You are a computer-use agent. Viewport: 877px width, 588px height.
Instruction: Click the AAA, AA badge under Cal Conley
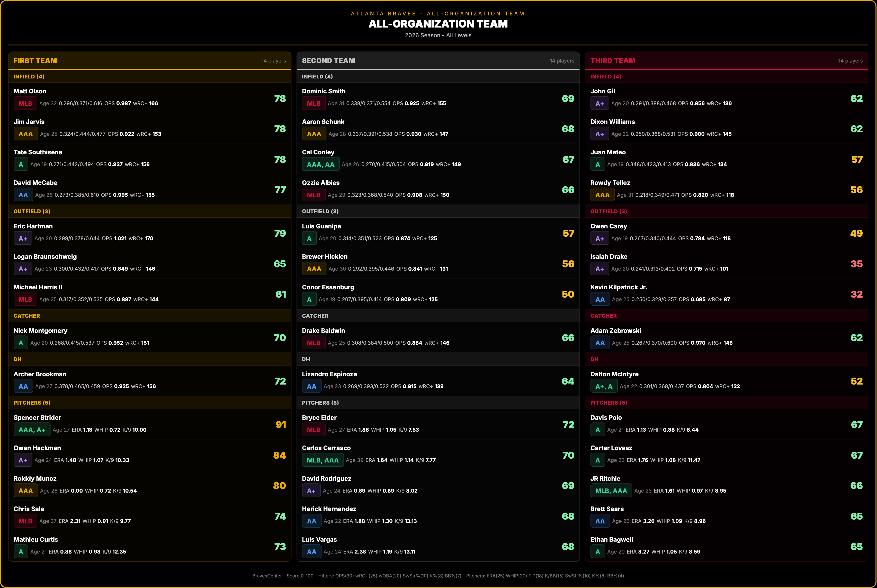320,164
